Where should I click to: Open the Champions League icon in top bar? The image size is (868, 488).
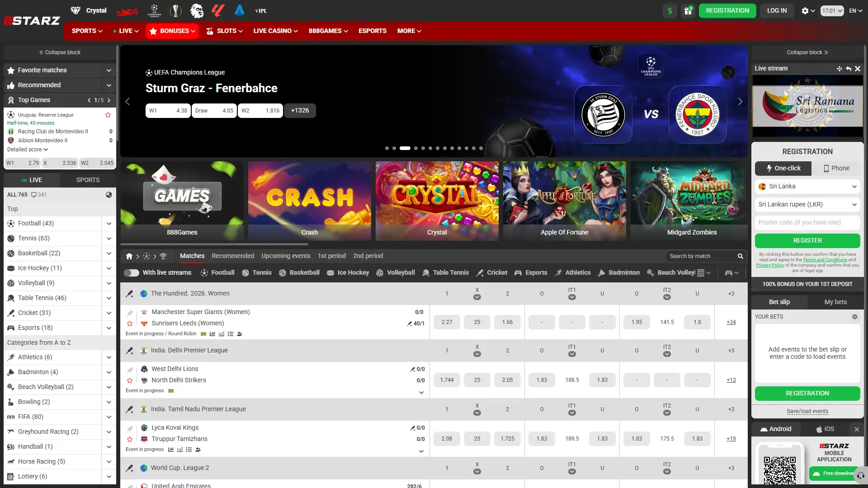pyautogui.click(x=154, y=10)
